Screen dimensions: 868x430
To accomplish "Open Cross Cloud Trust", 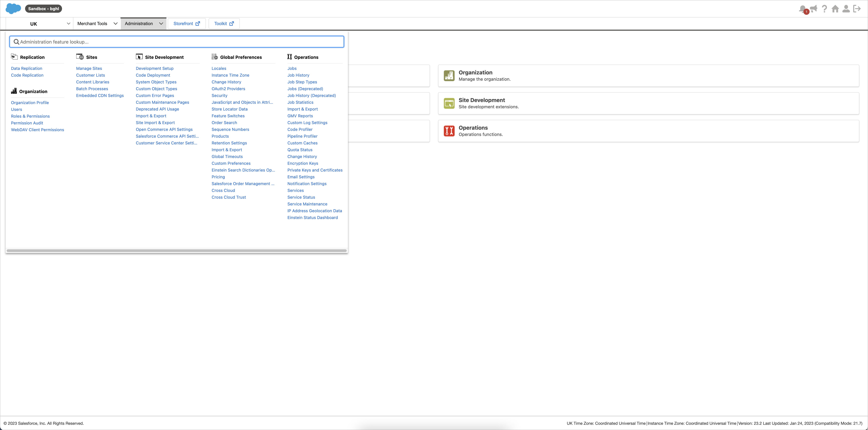I will [229, 197].
